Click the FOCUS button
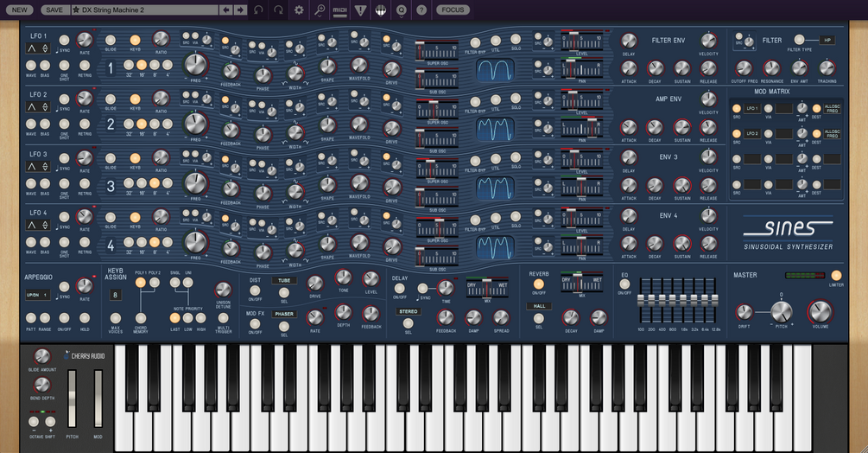The image size is (868, 453). [x=453, y=10]
